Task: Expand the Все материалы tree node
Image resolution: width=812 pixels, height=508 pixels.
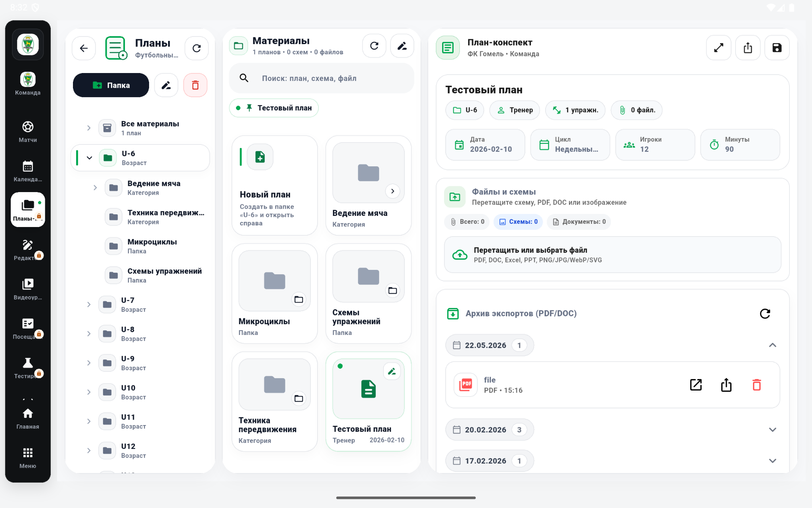Action: pos(89,128)
